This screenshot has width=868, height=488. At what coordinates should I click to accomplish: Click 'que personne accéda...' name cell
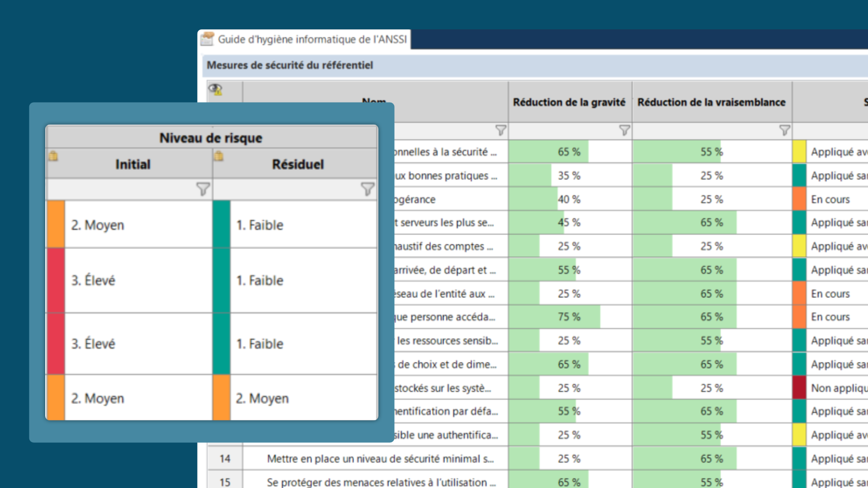[450, 317]
